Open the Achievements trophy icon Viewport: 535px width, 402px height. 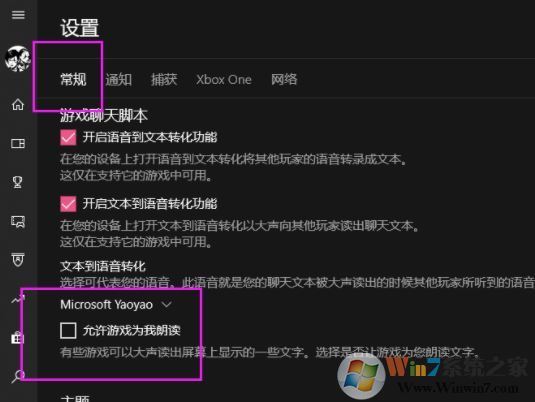tap(18, 182)
